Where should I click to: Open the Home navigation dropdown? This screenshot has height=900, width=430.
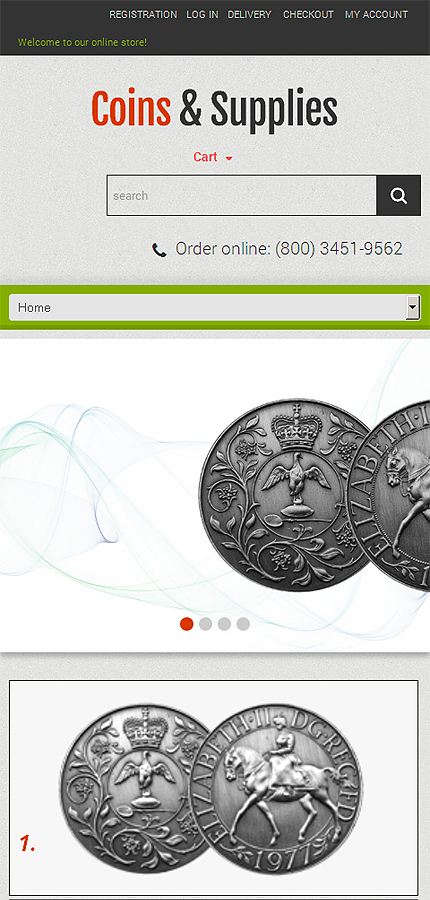click(x=215, y=308)
